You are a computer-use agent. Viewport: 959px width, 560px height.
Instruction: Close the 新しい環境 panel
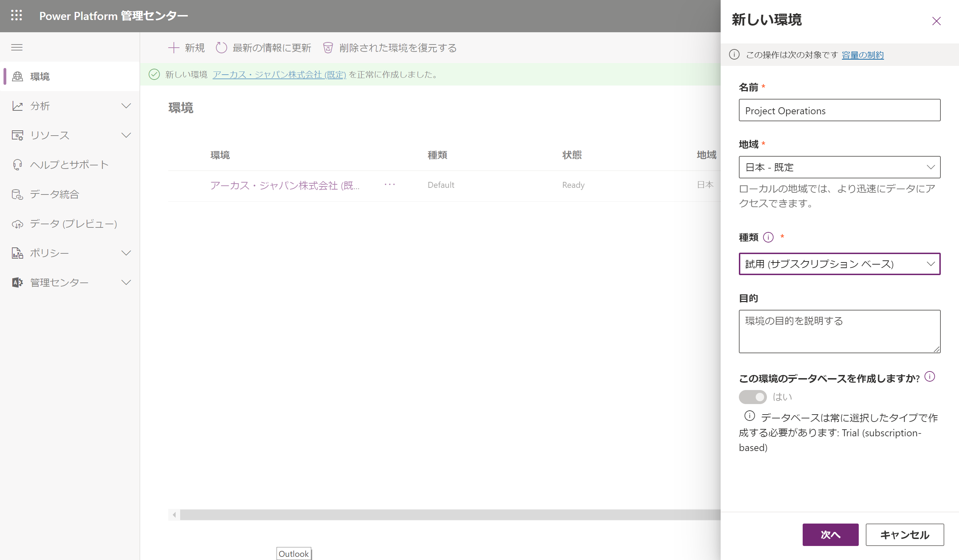[x=936, y=21]
